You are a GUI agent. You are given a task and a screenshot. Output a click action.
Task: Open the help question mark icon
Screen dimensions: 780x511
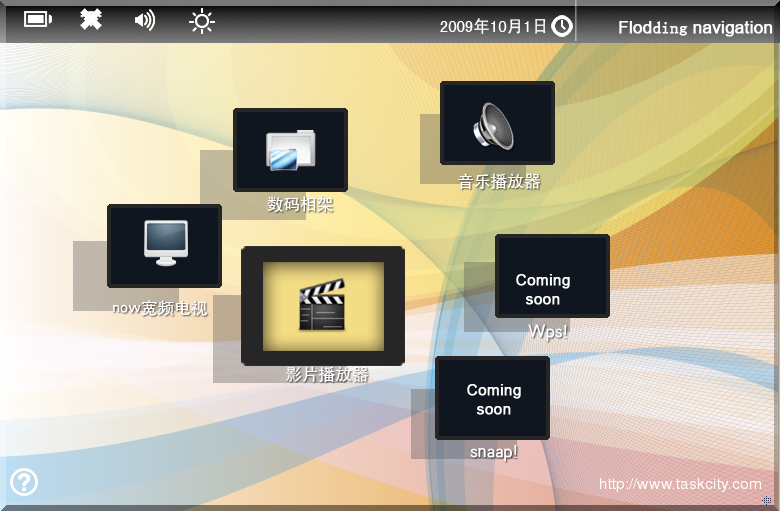tap(24, 482)
